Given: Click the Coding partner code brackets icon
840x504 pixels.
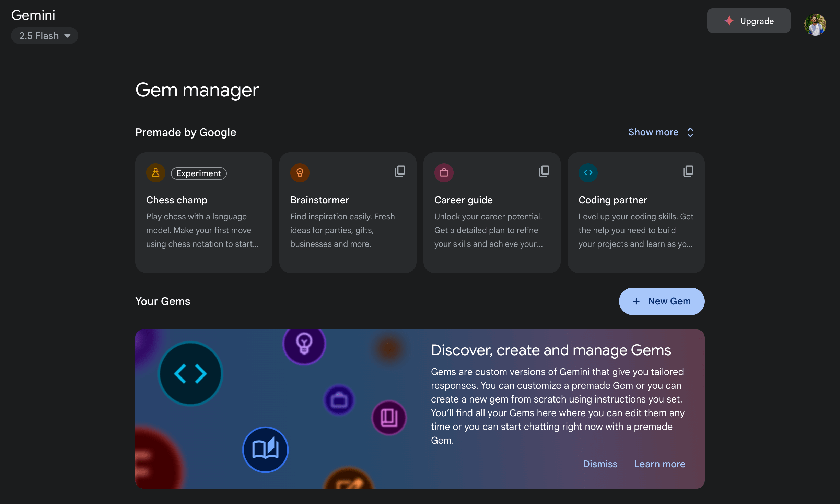Looking at the screenshot, I should click(x=588, y=173).
